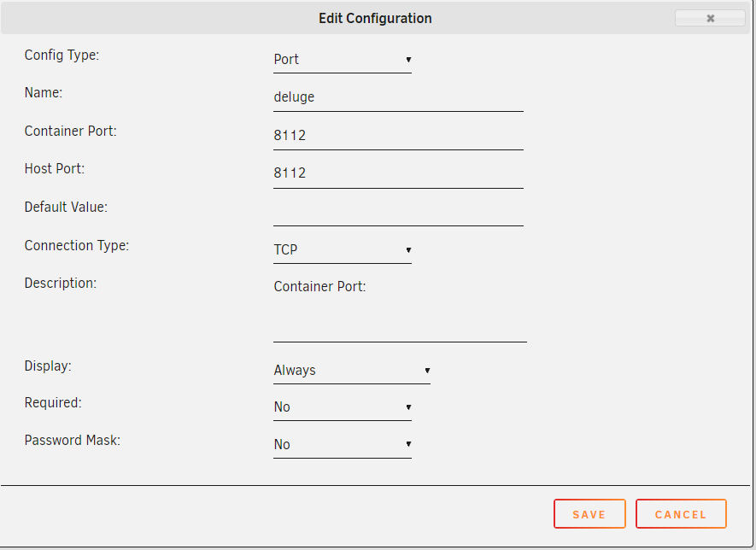Focus the Container Port input field
Viewport: 756px width, 550px height.
[x=398, y=136]
